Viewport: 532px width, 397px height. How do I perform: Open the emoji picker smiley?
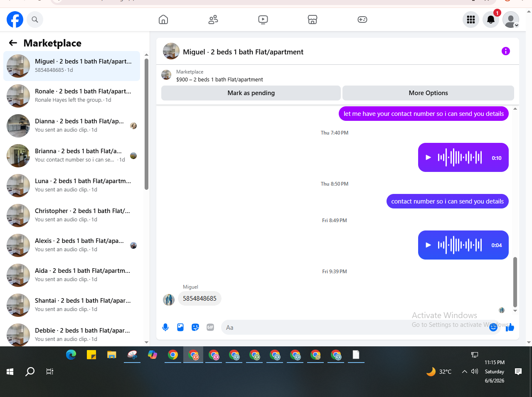(493, 327)
